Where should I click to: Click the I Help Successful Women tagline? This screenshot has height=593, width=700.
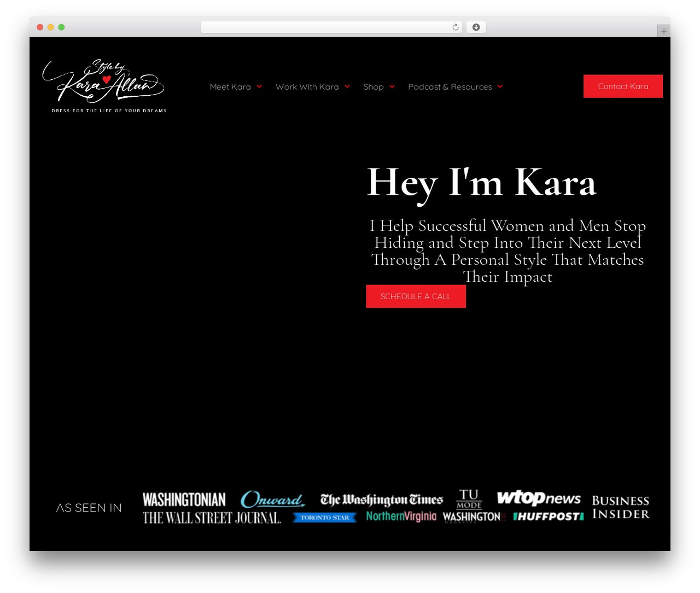[507, 251]
